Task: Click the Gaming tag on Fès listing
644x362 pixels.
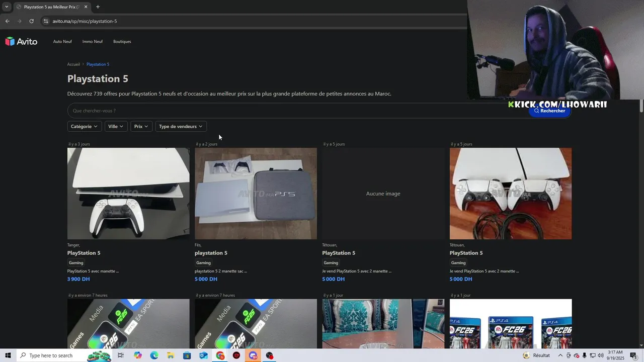Action: (x=203, y=262)
